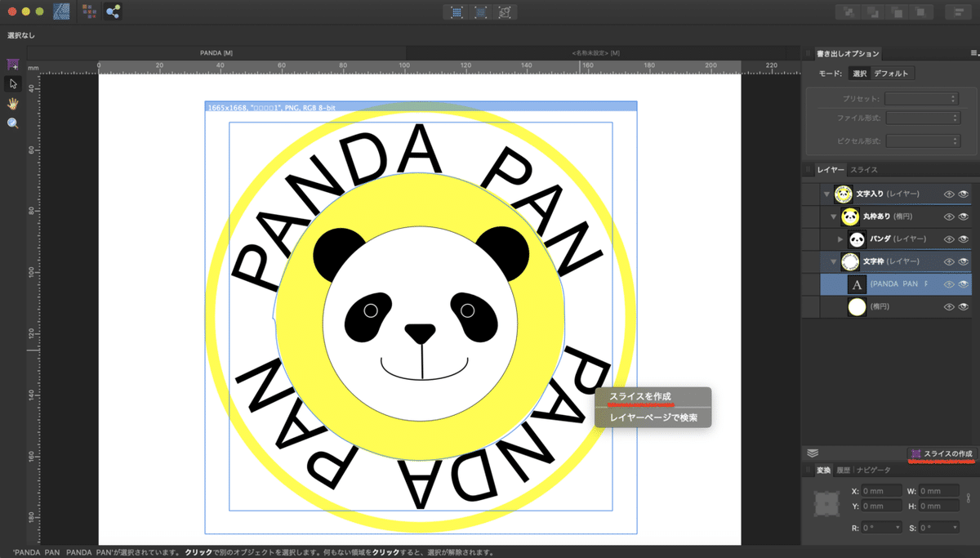Viewport: 980px width, 558px height.
Task: Click the W width field
Action: pyautogui.click(x=939, y=491)
